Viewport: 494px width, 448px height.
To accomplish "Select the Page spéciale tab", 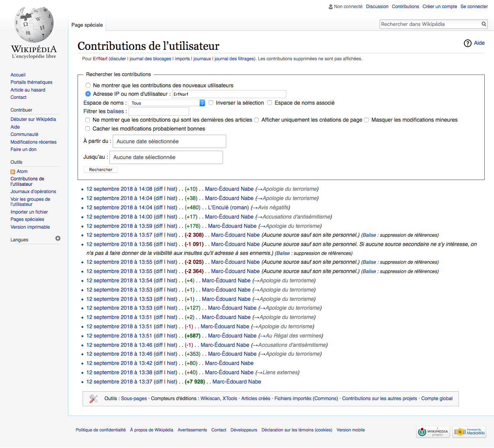I will [87, 25].
